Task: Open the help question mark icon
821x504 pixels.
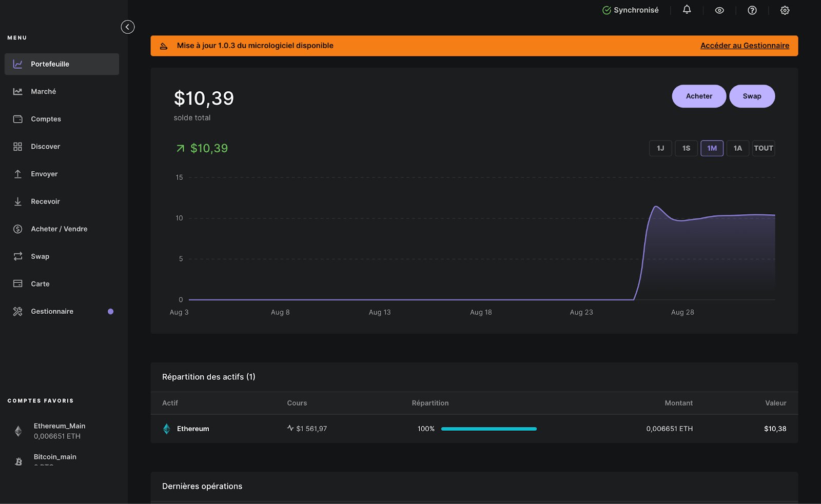Action: (x=752, y=10)
